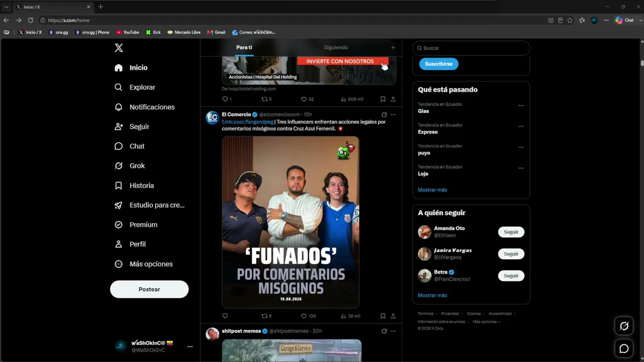The width and height of the screenshot is (644, 362).
Task: Open the floating Grok button at bottom right
Action: point(624,326)
